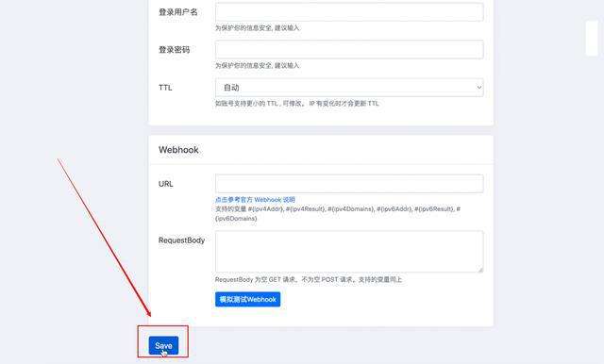
Task: Click the 登录用户名 label
Action: click(178, 12)
